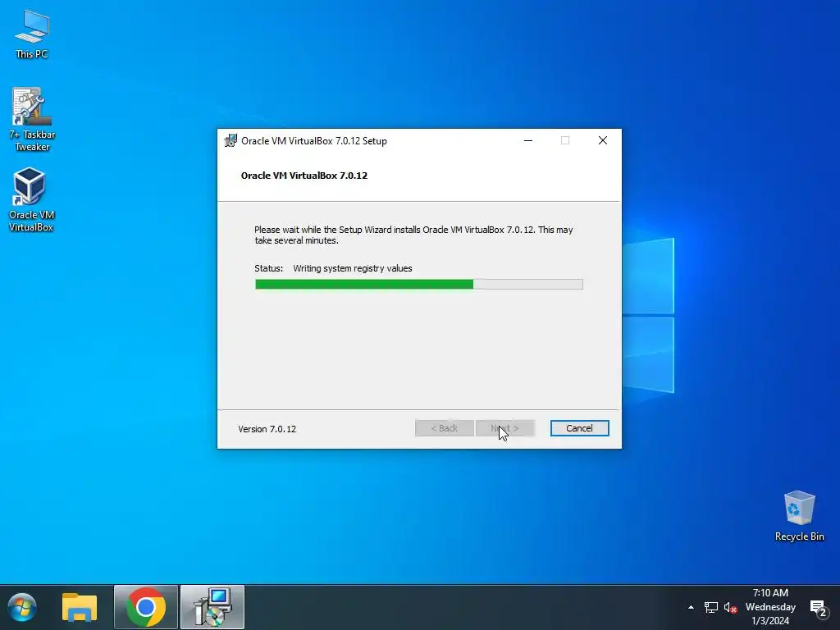This screenshot has width=840, height=630.
Task: Click the 'Oracle VM VirtualBox 7.0.12 Setup' window title
Action: (x=314, y=141)
